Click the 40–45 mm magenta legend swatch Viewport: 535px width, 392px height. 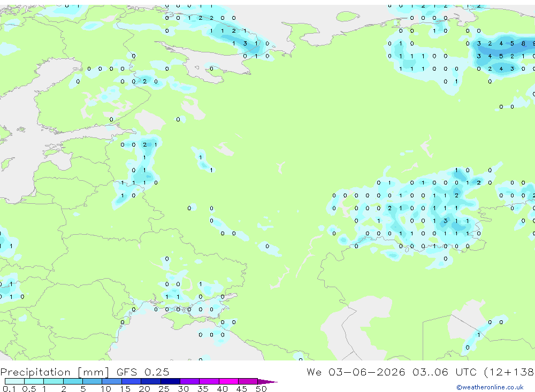(228, 381)
